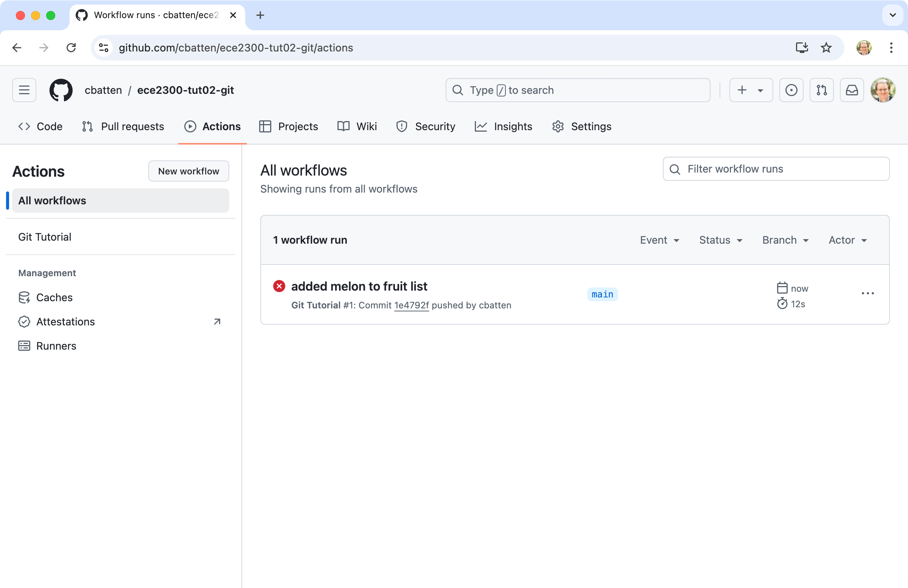Open the GitHub hamburger navigation menu
908x588 pixels.
24,90
